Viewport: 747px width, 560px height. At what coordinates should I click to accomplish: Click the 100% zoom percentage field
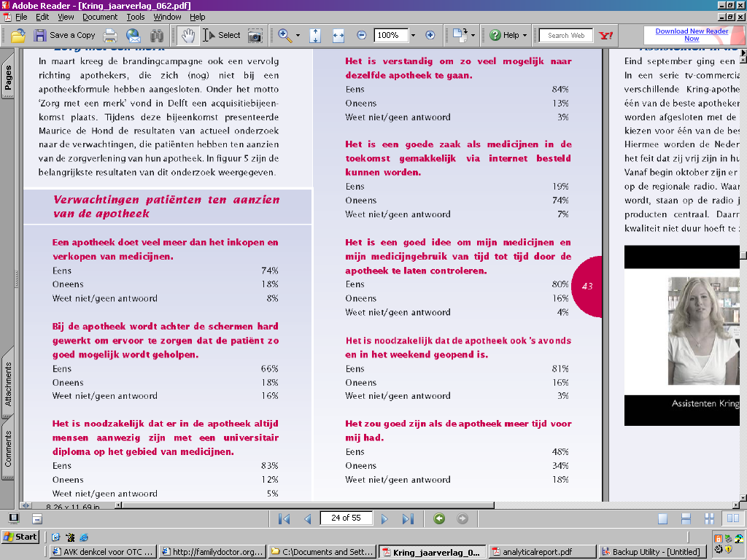[x=391, y=35]
